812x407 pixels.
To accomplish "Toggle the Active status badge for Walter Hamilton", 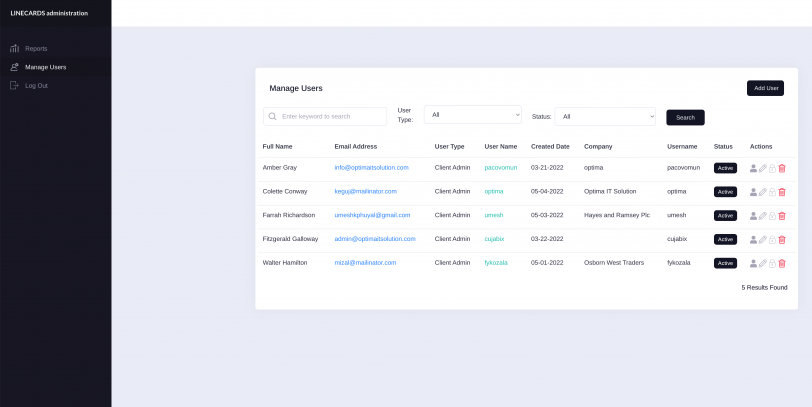I will (725, 263).
